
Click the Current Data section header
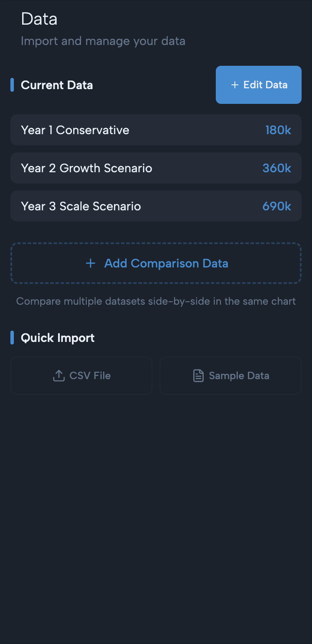(57, 85)
